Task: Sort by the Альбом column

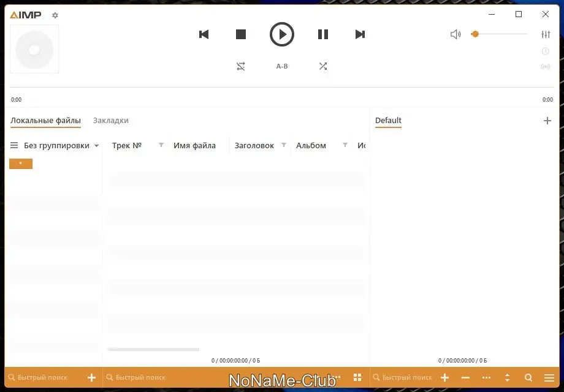Action: pos(311,146)
